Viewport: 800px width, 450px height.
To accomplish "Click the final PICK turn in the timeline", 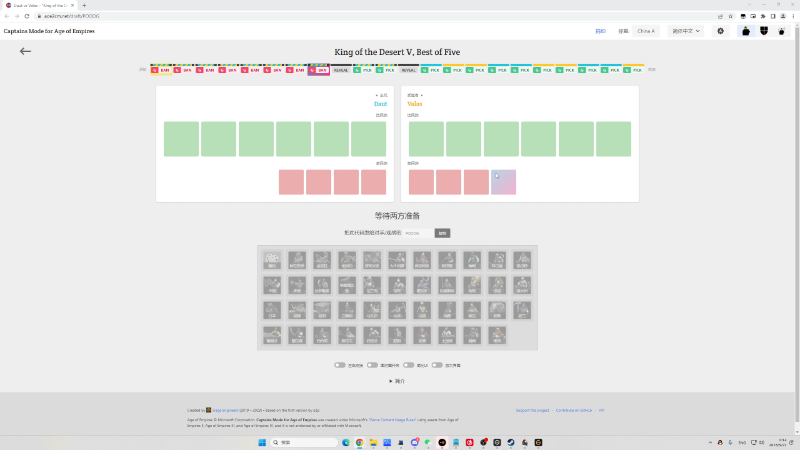I will point(634,70).
